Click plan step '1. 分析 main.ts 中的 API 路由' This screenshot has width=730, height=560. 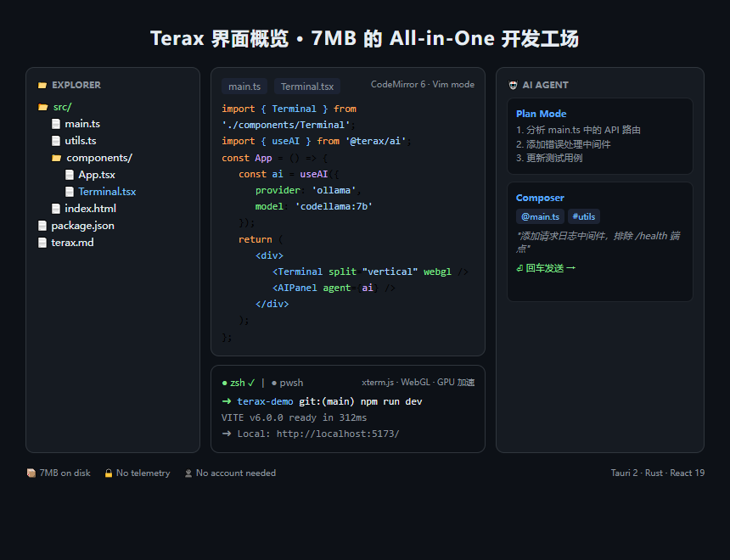[578, 130]
